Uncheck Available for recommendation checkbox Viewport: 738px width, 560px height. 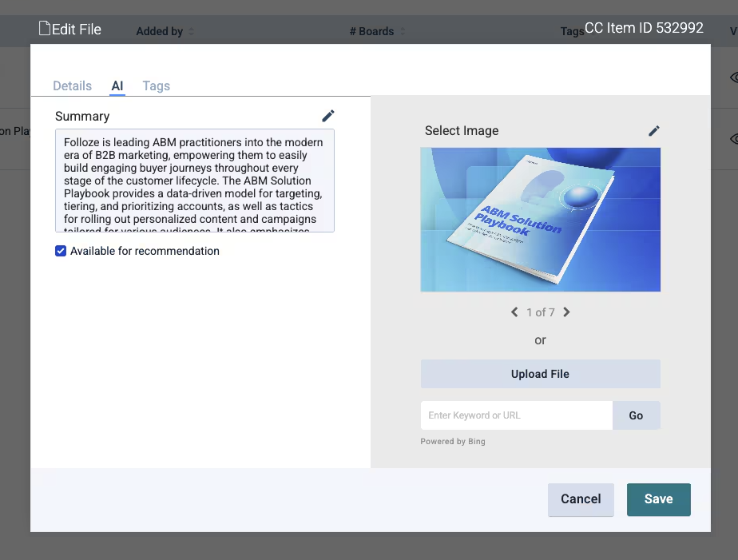(61, 251)
